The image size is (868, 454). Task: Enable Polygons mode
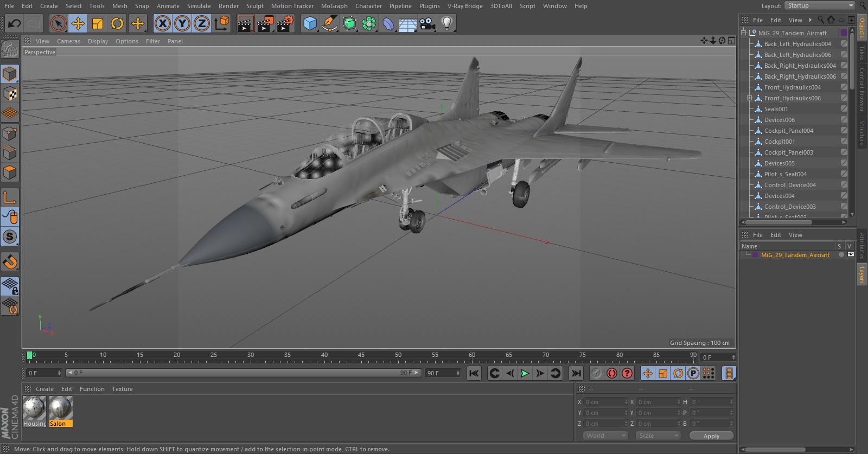(10, 172)
